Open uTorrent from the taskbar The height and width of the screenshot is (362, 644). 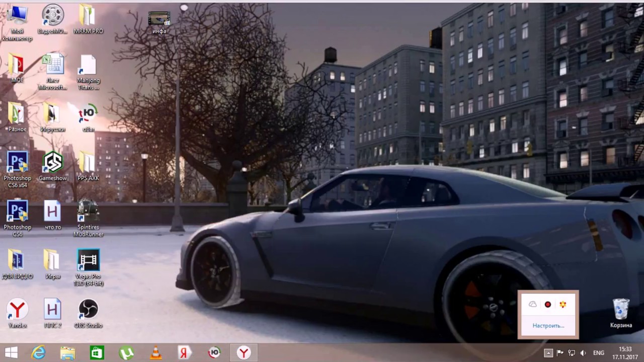(126, 353)
